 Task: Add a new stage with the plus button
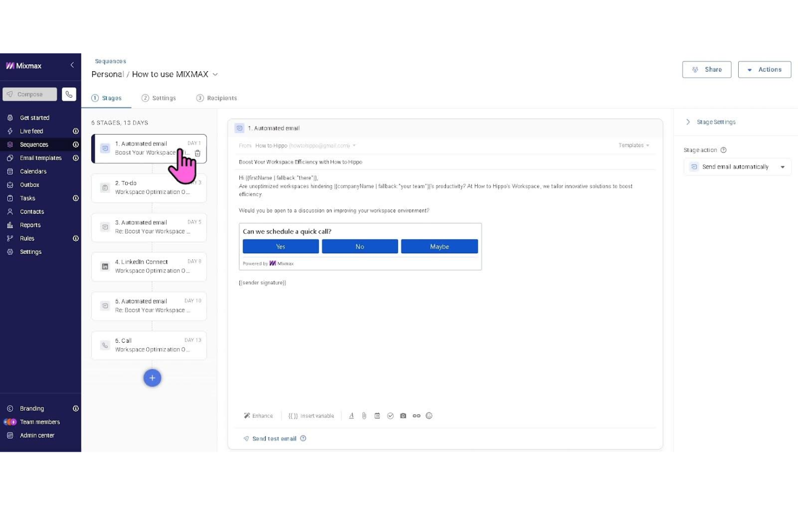point(153,378)
